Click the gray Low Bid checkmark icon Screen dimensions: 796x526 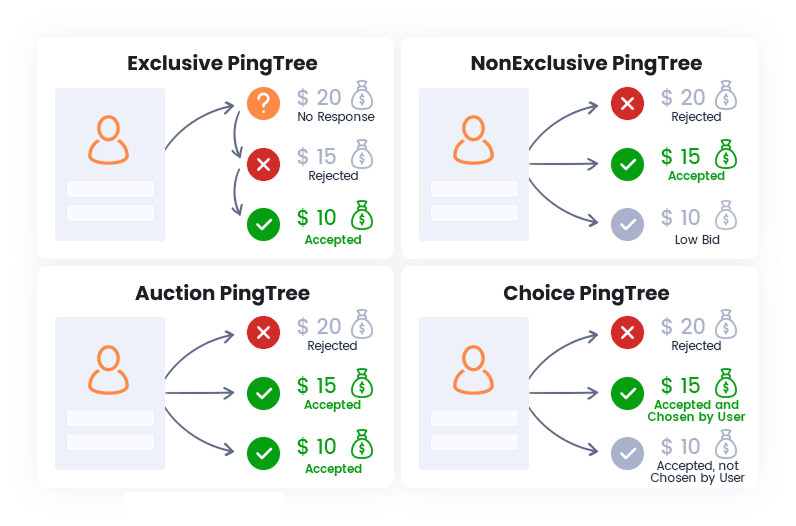pyautogui.click(x=627, y=224)
